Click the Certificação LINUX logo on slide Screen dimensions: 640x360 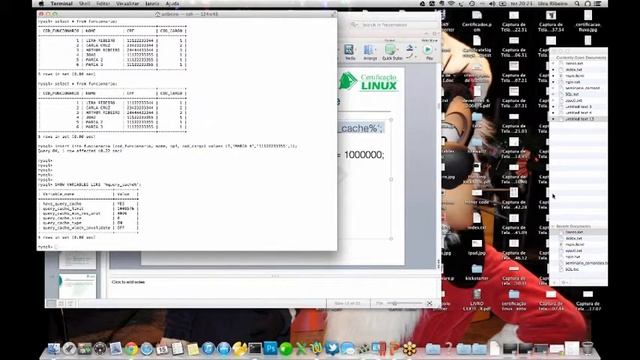[x=368, y=82]
